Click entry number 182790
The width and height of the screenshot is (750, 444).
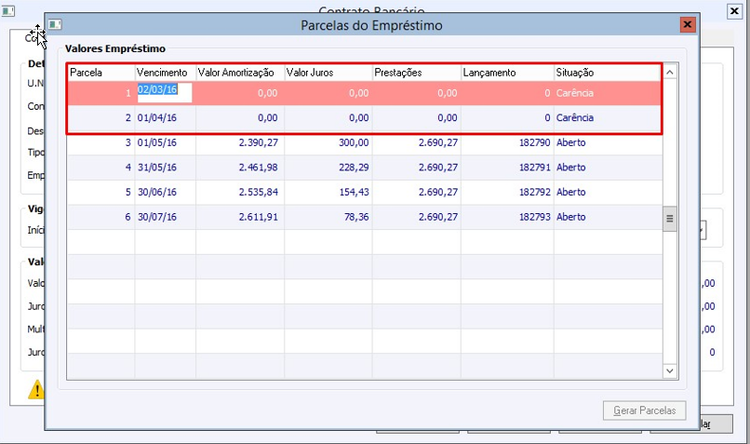coord(535,143)
